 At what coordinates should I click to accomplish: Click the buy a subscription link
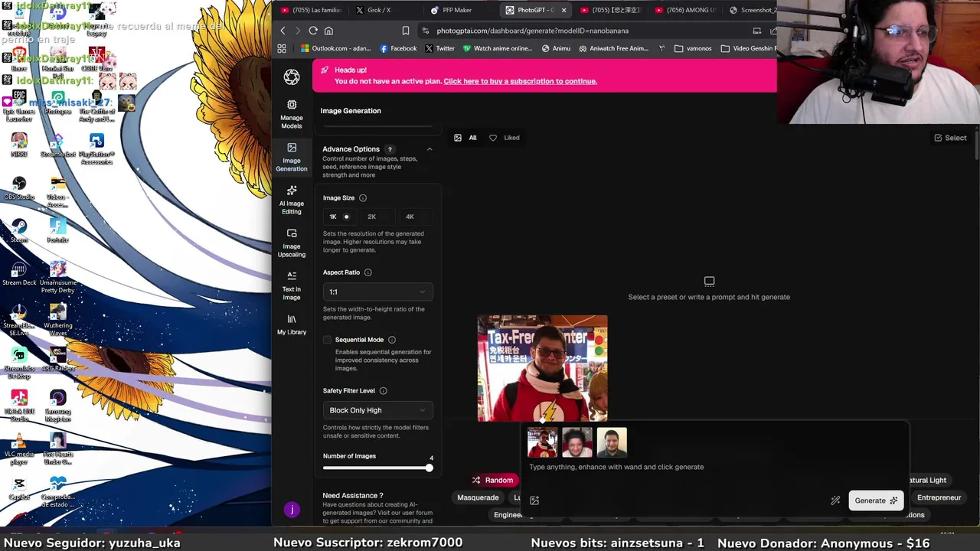[x=520, y=81]
